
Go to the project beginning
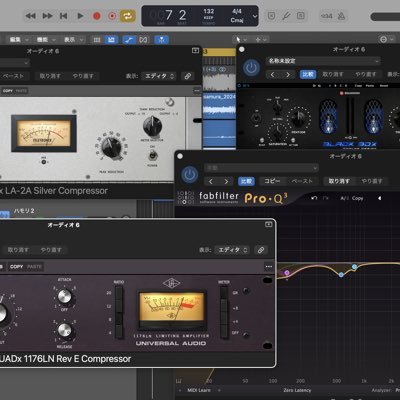click(x=63, y=16)
